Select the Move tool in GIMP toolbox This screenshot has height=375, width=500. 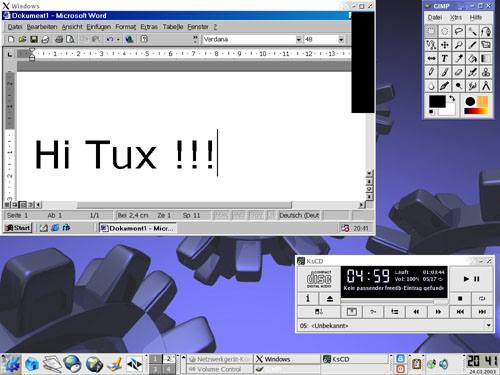[444, 45]
